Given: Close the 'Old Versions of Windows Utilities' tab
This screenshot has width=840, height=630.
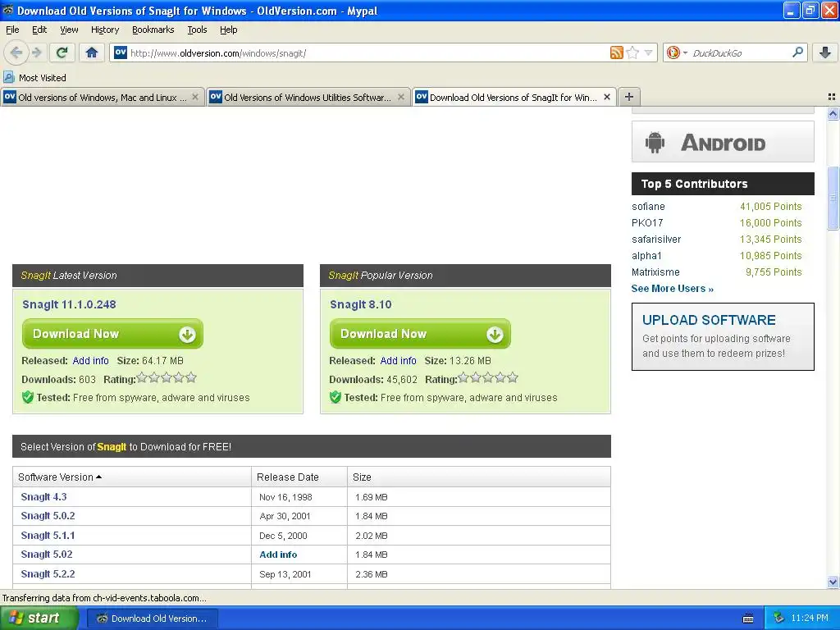Looking at the screenshot, I should (400, 97).
